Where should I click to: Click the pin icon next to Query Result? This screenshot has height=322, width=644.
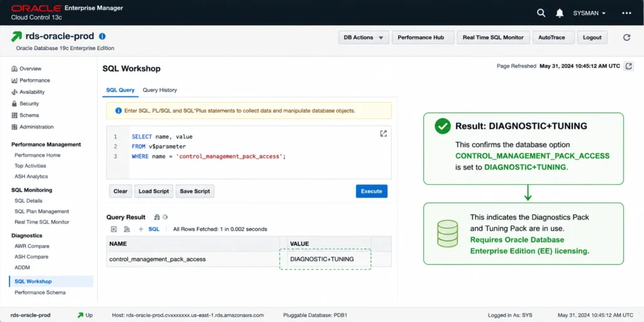pos(157,217)
